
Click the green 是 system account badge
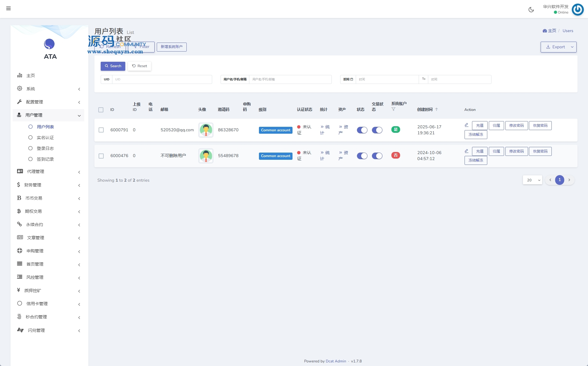(396, 129)
